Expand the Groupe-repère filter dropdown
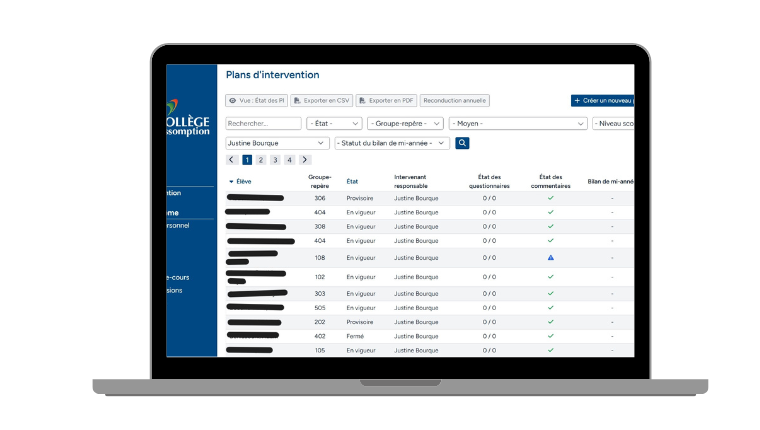This screenshot has width=760, height=430. [405, 124]
